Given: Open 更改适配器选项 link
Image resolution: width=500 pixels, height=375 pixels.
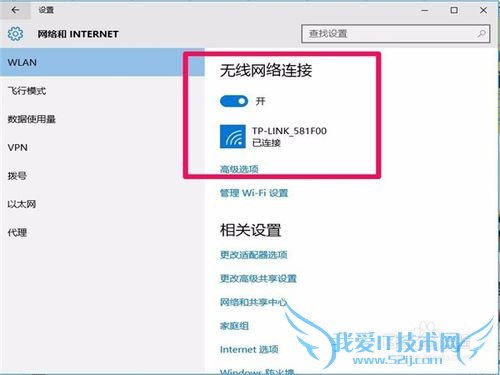Looking at the screenshot, I should click(254, 255).
